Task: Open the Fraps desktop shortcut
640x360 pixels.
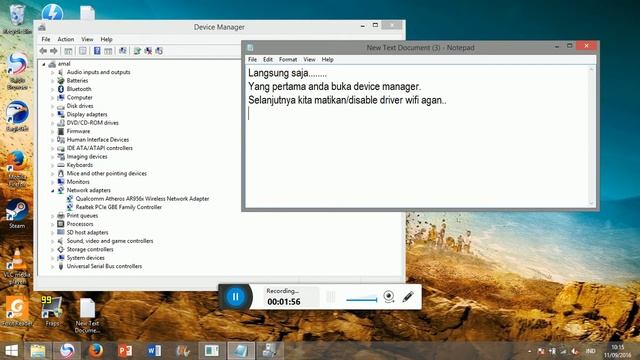Action: (52, 311)
